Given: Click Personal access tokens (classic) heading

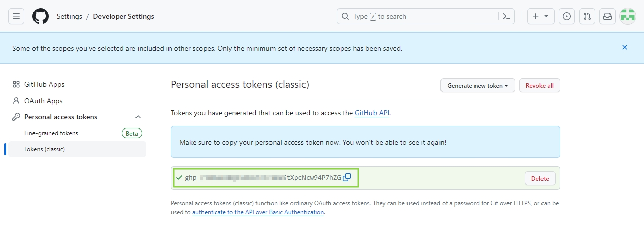Looking at the screenshot, I should pos(240,84).
